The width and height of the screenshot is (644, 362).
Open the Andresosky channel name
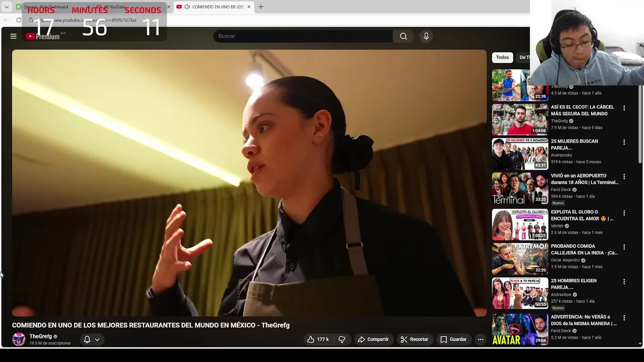click(561, 155)
